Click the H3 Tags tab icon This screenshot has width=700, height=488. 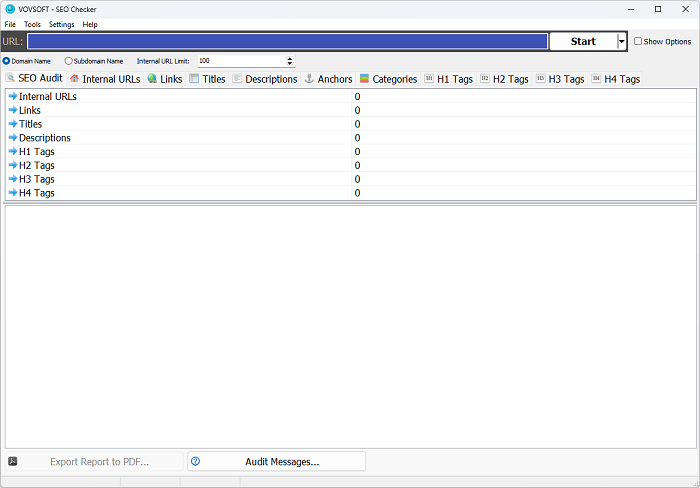540,79
